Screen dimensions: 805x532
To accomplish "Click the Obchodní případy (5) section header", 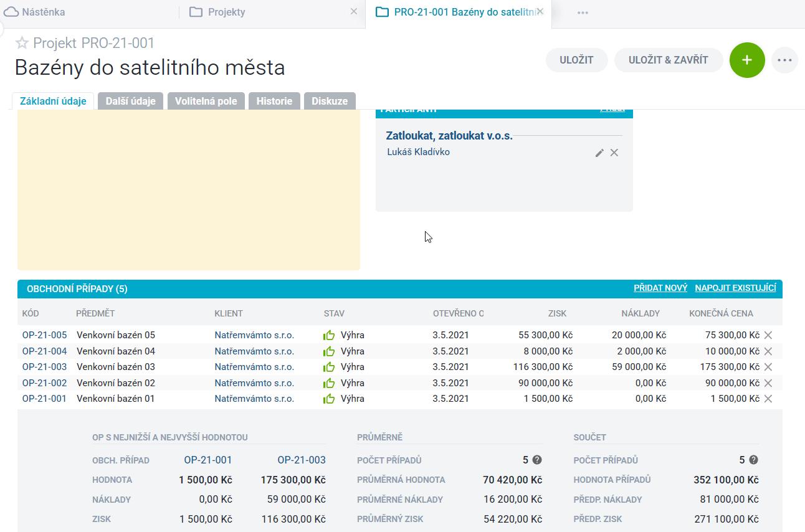I will point(77,288).
